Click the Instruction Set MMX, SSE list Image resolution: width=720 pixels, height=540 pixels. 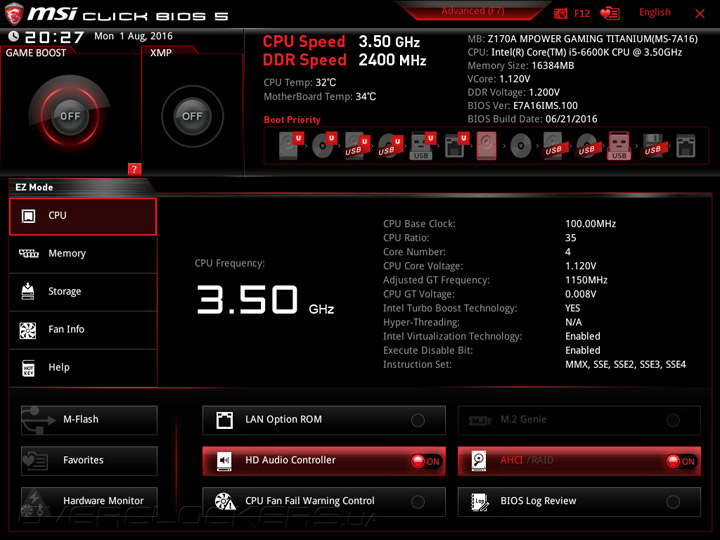[625, 365]
